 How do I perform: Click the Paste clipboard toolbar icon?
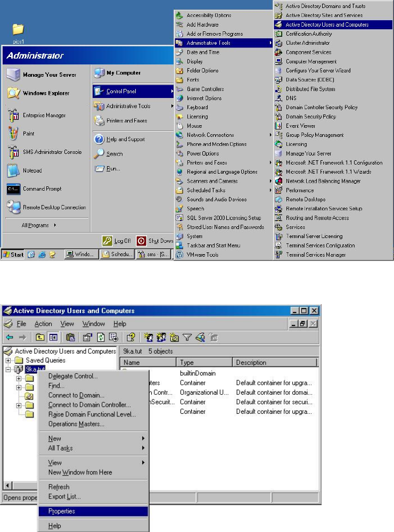[x=70, y=337]
